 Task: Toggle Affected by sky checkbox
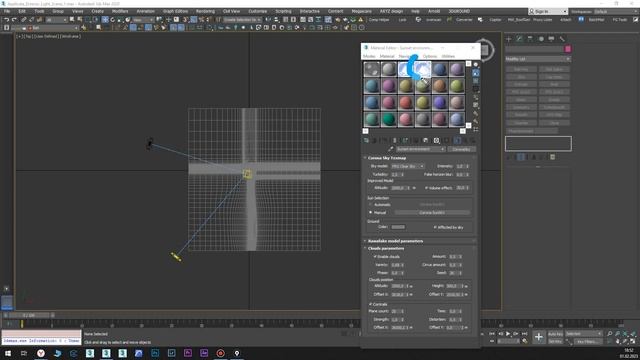click(x=435, y=227)
